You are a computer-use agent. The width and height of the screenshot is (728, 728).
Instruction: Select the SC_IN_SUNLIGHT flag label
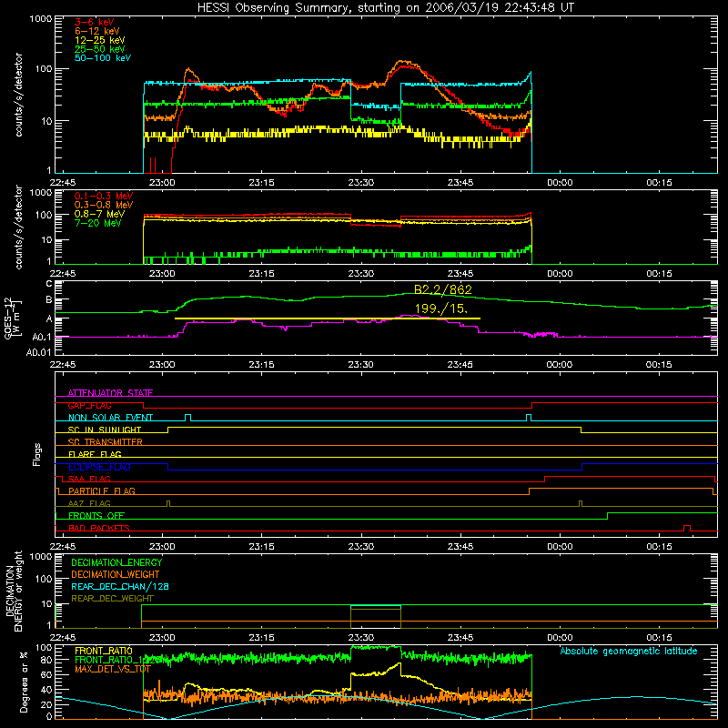105,430
